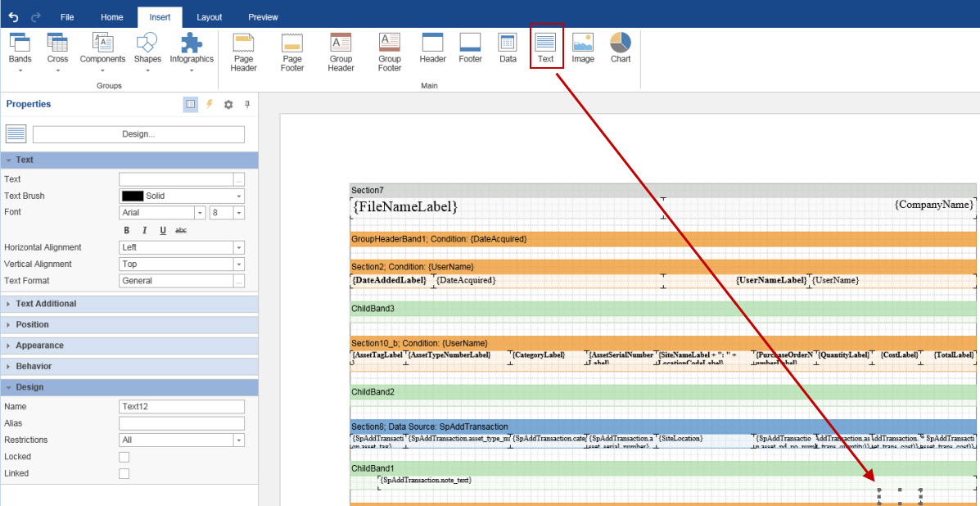
Task: Click the Design... button
Action: tap(138, 134)
